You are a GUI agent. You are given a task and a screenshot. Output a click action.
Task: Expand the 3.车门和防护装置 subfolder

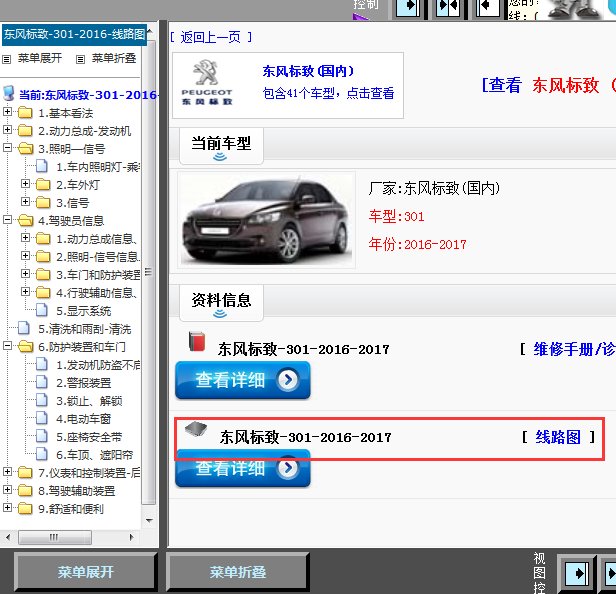(x=25, y=273)
